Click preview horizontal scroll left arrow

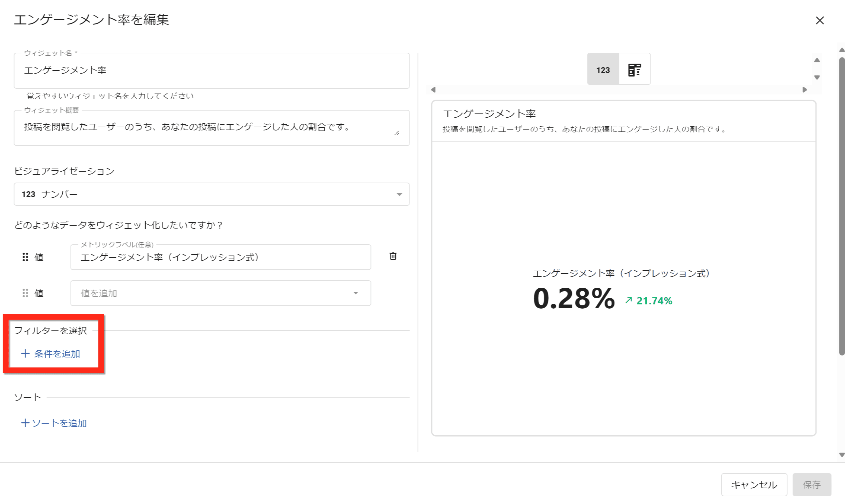[x=433, y=90]
